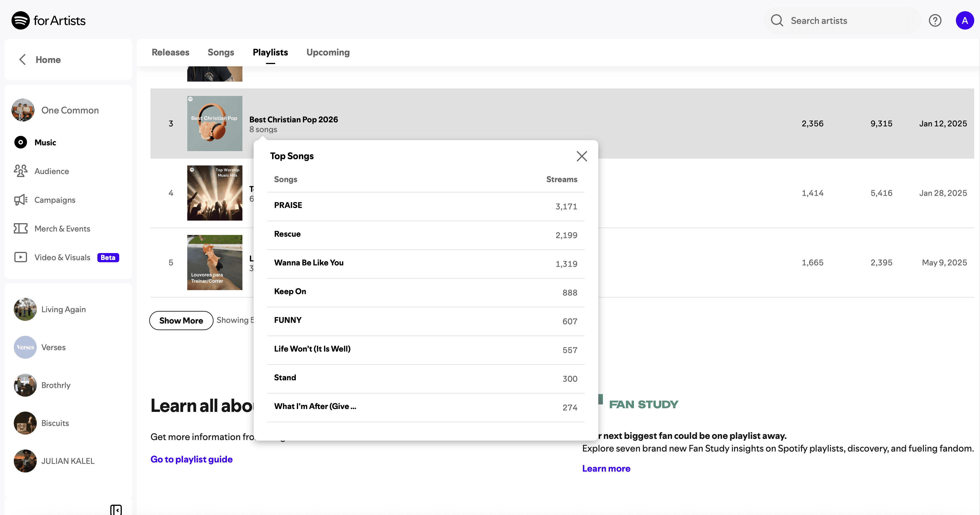
Task: Switch to the Living Again artist
Action: [x=63, y=309]
